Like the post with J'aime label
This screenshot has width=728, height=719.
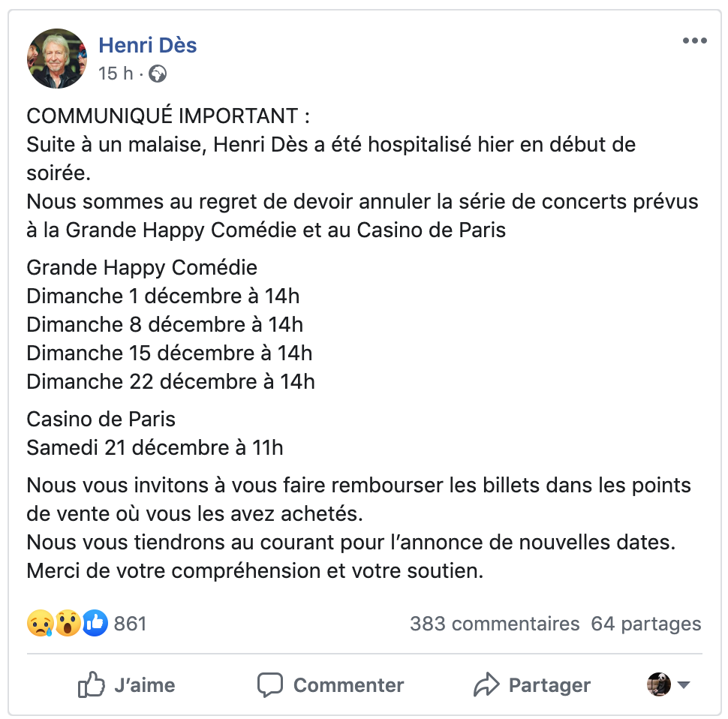tap(144, 685)
